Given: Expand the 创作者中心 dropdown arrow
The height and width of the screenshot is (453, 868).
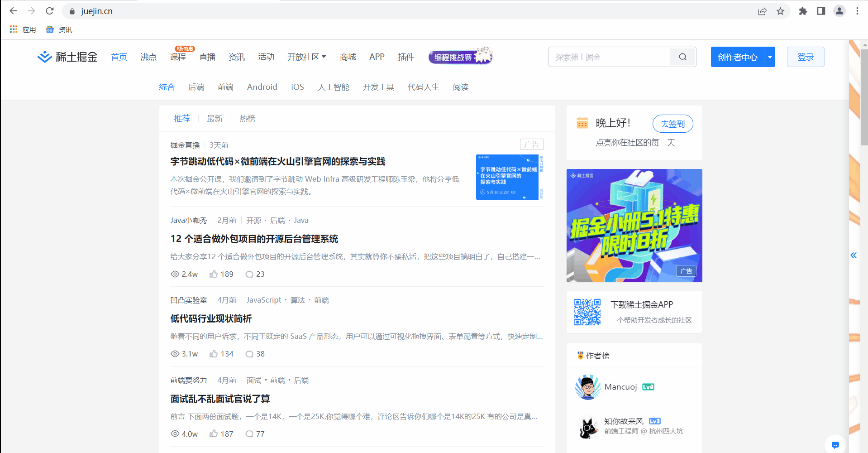Looking at the screenshot, I should tap(770, 57).
